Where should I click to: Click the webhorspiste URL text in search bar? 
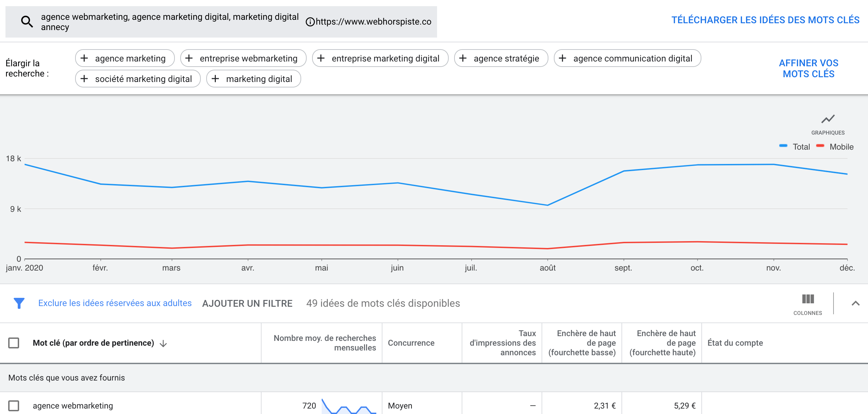[373, 22]
